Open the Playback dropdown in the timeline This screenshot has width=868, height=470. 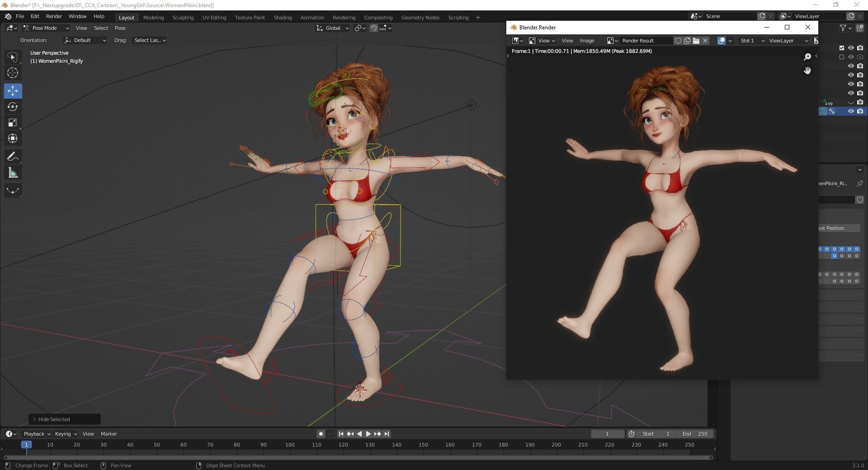[x=37, y=434]
